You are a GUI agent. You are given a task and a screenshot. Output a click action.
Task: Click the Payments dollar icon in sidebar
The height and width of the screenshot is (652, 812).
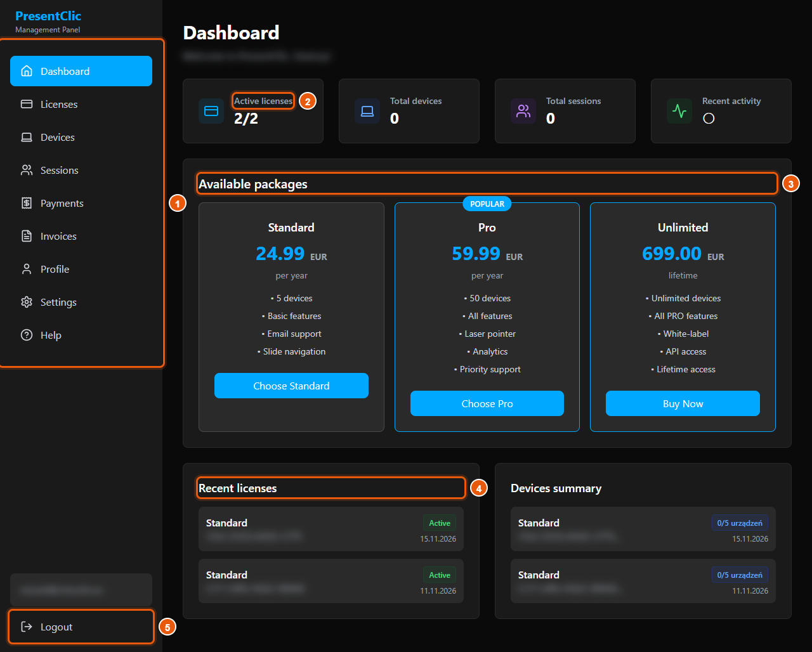click(27, 203)
